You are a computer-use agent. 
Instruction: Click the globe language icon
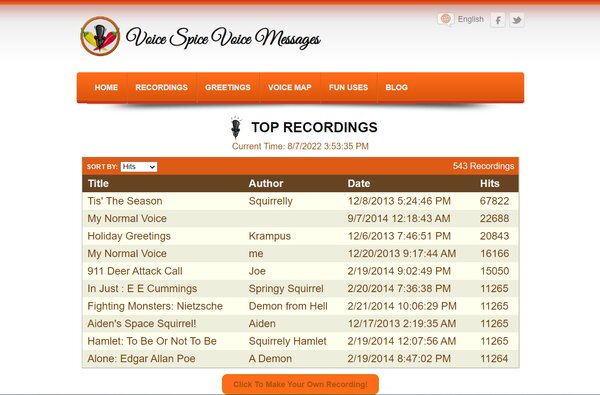point(445,19)
